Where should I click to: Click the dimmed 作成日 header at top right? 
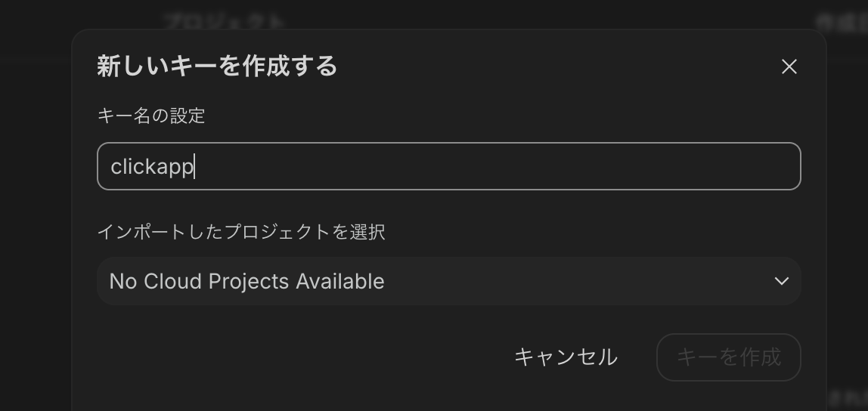click(841, 23)
